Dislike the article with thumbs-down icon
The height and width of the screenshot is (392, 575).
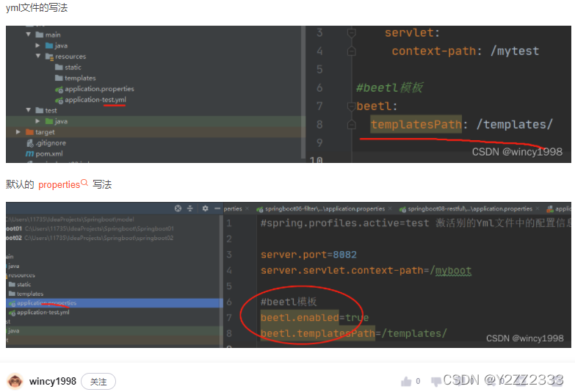point(436,382)
